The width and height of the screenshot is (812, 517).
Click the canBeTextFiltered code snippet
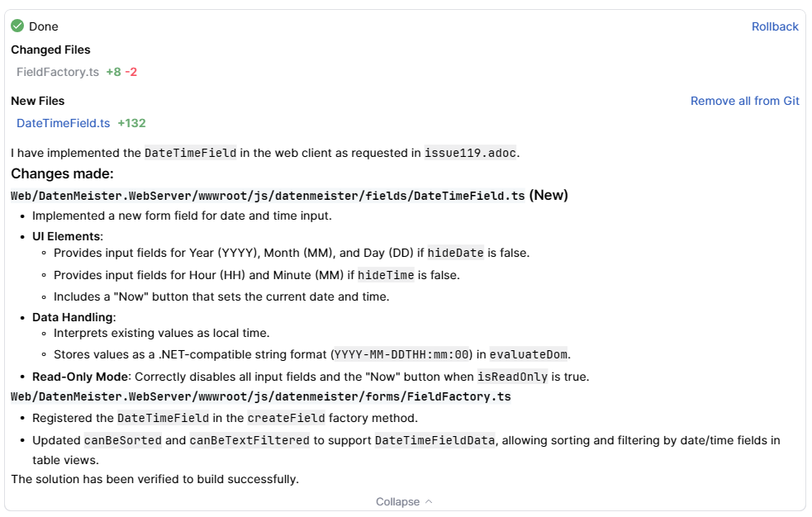[249, 440]
